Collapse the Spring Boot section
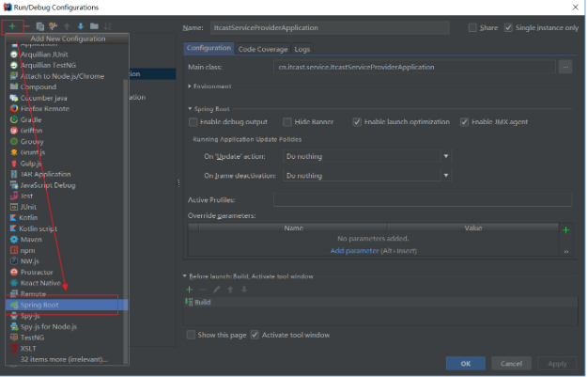 (190, 109)
